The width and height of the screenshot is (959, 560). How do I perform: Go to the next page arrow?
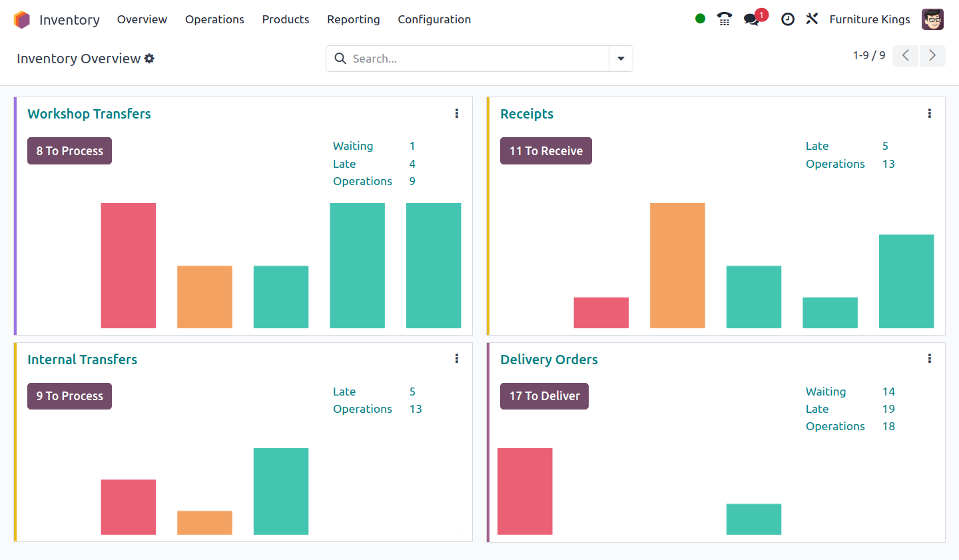[932, 55]
